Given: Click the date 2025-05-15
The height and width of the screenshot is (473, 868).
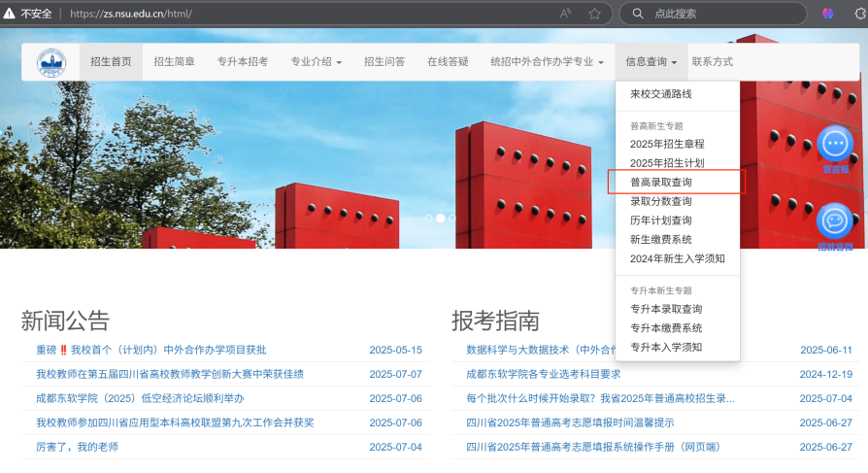Looking at the screenshot, I should click(396, 350).
